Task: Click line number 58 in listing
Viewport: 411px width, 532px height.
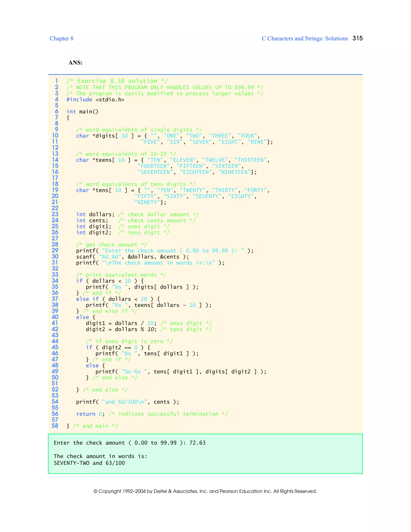Action: [x=55, y=426]
